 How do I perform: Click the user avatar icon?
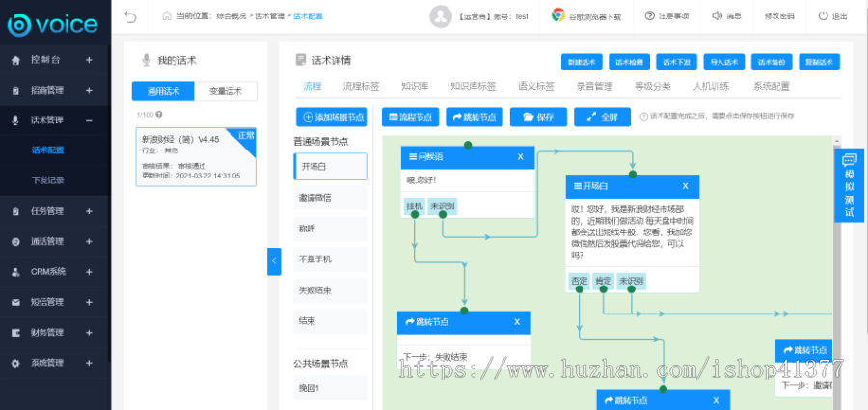441,15
